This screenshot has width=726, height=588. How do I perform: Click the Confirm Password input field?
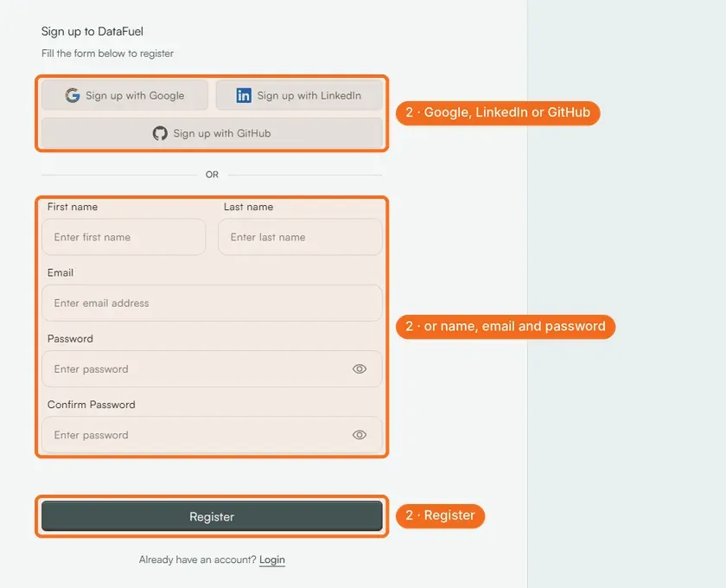pyautogui.click(x=212, y=435)
